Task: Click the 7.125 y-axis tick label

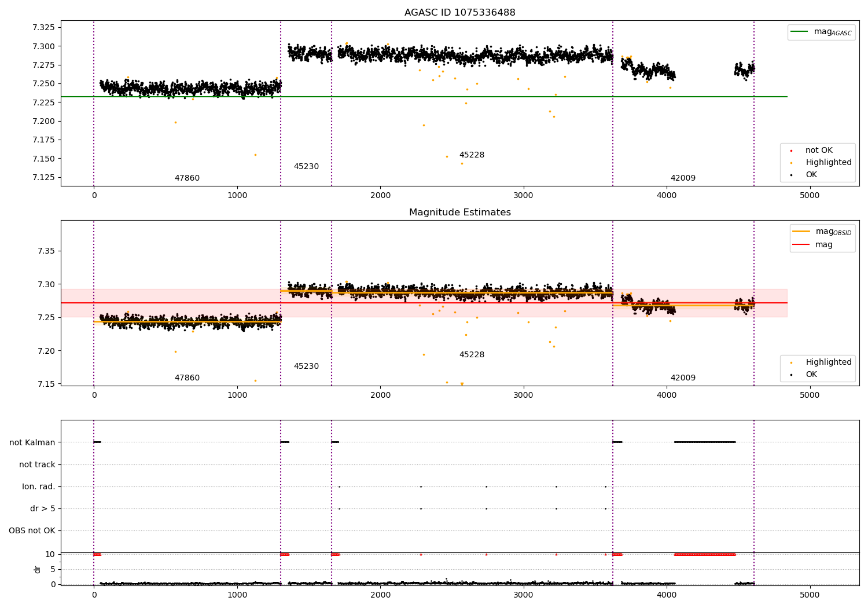Action: (x=43, y=178)
